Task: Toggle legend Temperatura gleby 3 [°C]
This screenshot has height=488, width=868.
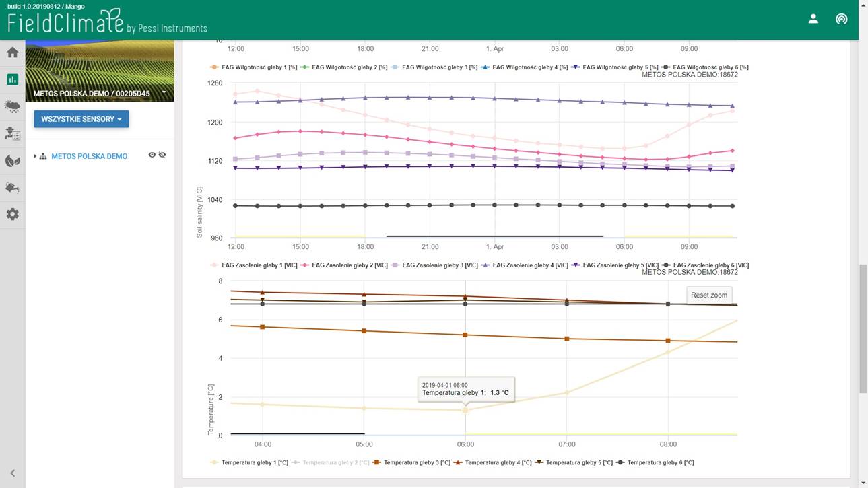Action: coord(411,462)
